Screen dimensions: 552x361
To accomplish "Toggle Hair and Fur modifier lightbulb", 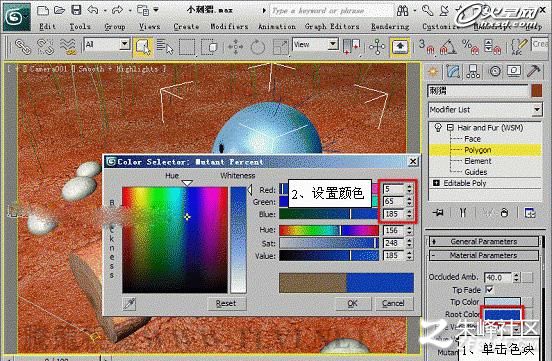I will tap(438, 127).
